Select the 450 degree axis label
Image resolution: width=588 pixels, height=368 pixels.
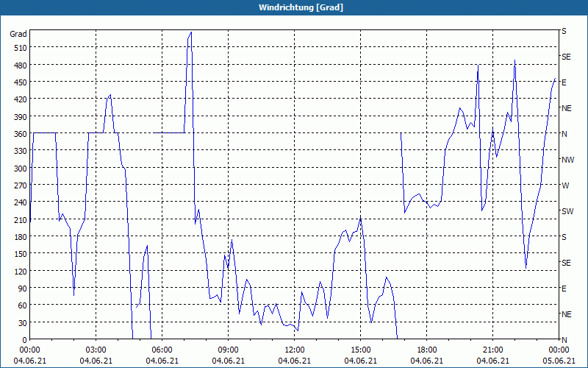tap(21, 82)
